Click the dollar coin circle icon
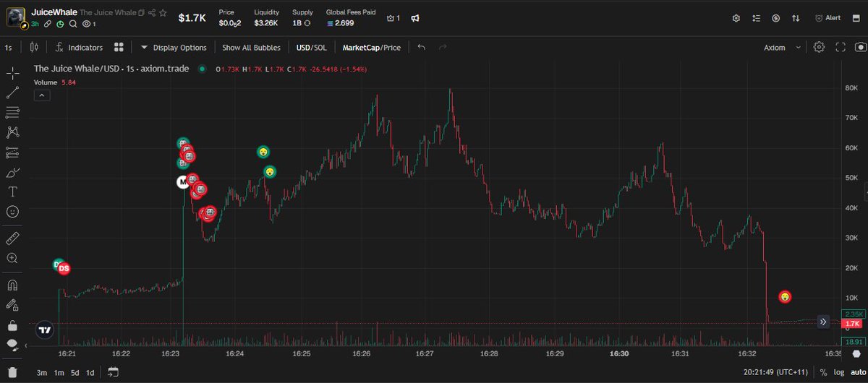Viewport: 868px width, 383px height. [776, 18]
